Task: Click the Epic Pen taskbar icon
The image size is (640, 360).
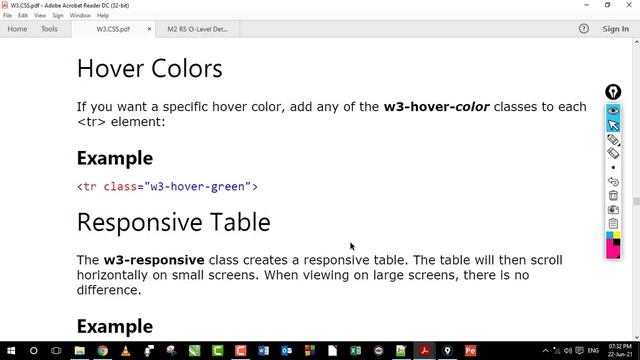Action: pyautogui.click(x=447, y=351)
